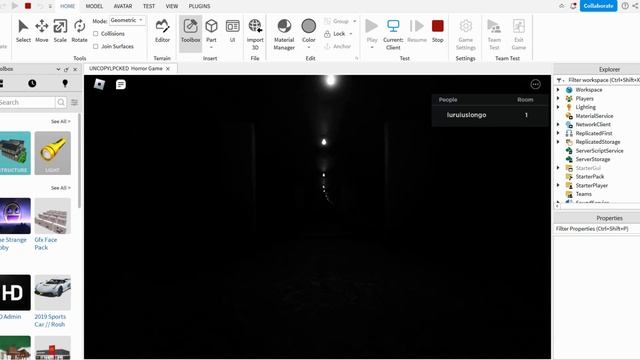Click Exit Game
The width and height of the screenshot is (640, 360).
coord(518,34)
